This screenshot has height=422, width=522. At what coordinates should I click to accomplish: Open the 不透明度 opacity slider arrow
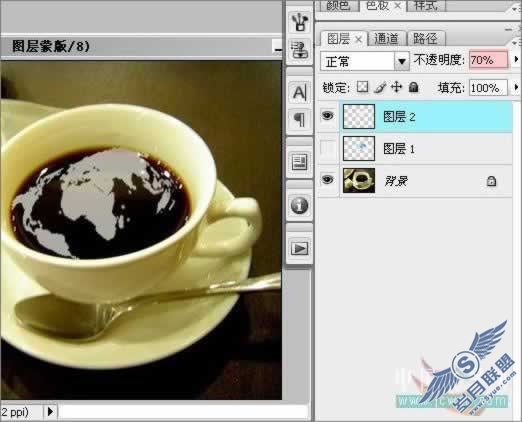click(516, 60)
